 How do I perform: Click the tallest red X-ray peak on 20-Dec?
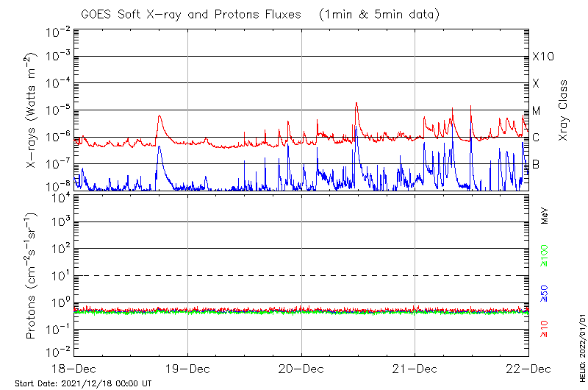click(x=356, y=104)
